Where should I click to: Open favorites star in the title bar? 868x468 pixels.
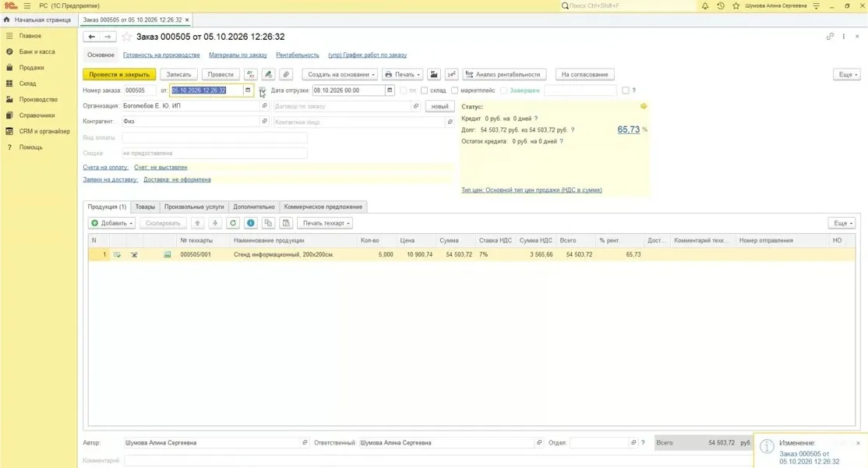click(736, 5)
